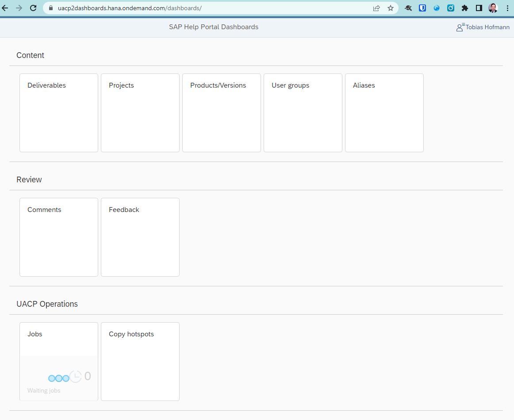Click SAP Help Portal Dashboards title
Image resolution: width=514 pixels, height=420 pixels.
pyautogui.click(x=214, y=27)
